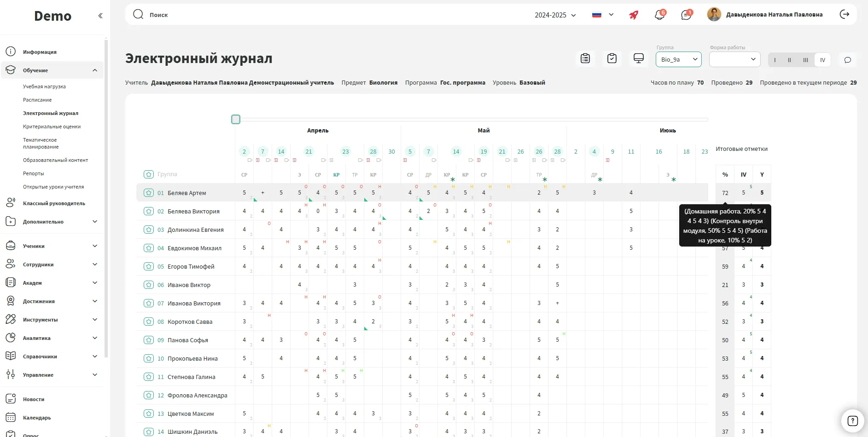Open the notifications bell
The image size is (868, 437).
(659, 15)
